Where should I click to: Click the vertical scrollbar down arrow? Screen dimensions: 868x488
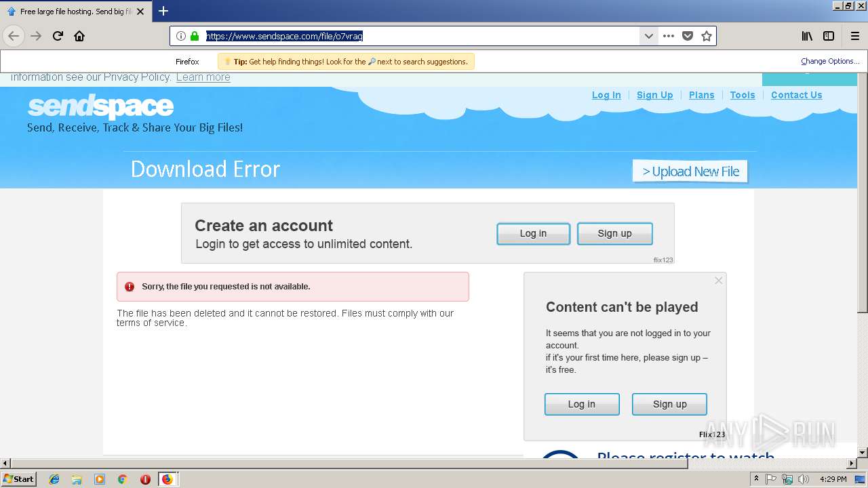coord(863,452)
